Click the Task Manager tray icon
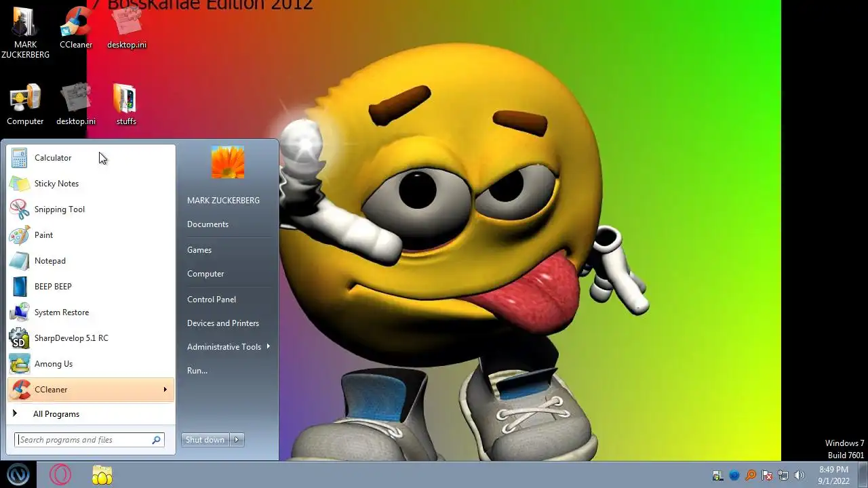The image size is (868, 488). pyautogui.click(x=717, y=475)
